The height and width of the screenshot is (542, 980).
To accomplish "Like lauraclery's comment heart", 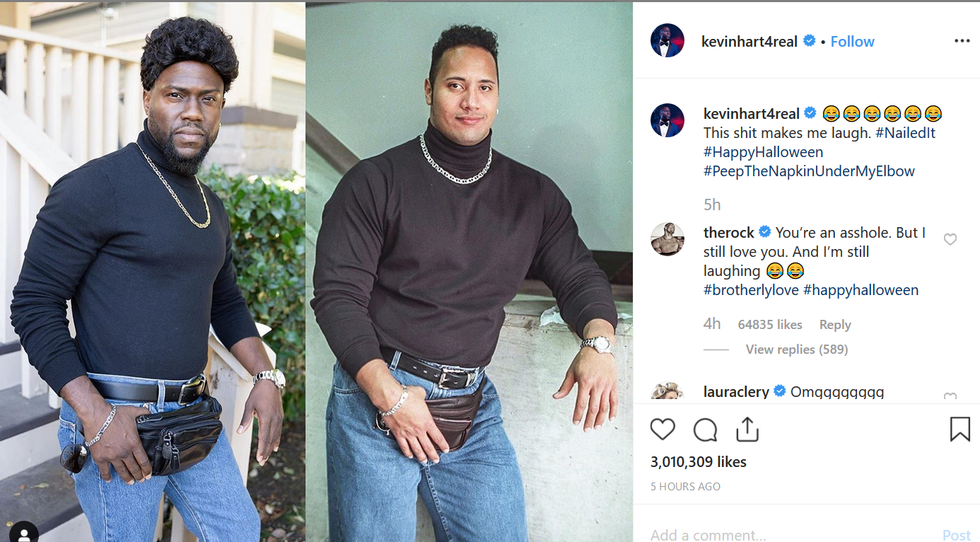I will click(950, 397).
